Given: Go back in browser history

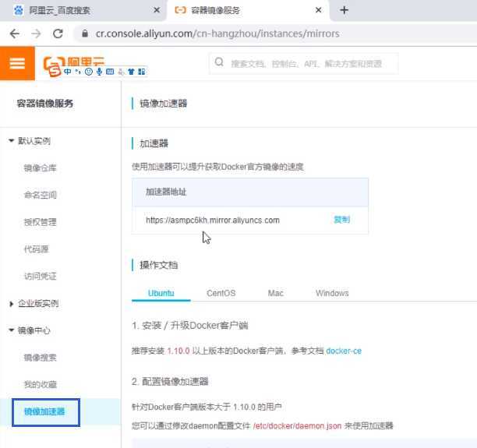Looking at the screenshot, I should 14,34.
